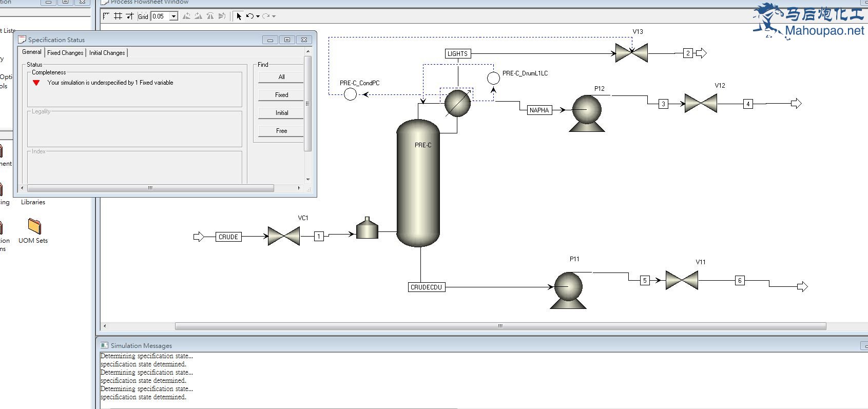Open the redo history dropdown arrow
Screen dimensions: 868x409
click(x=274, y=16)
